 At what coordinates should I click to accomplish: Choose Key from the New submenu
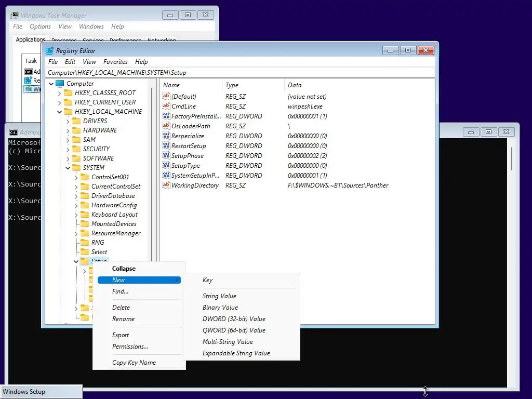(x=207, y=280)
